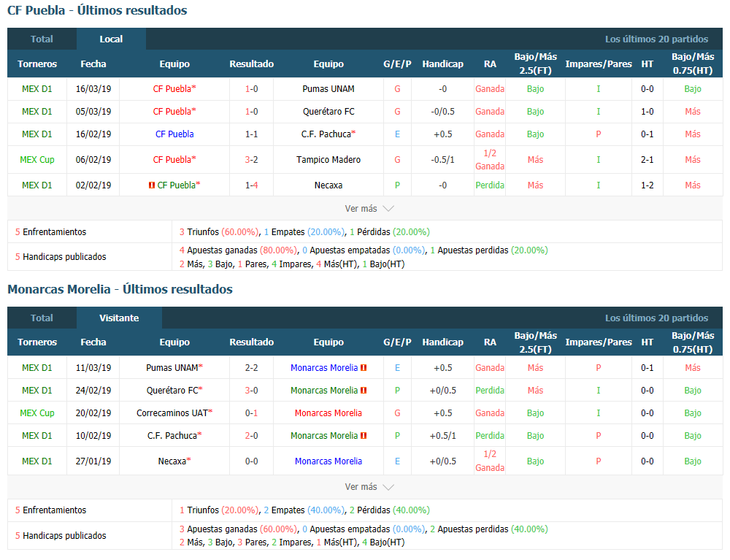Click date 05/03/19 in CF Puebla table
The image size is (730, 560).
click(93, 112)
